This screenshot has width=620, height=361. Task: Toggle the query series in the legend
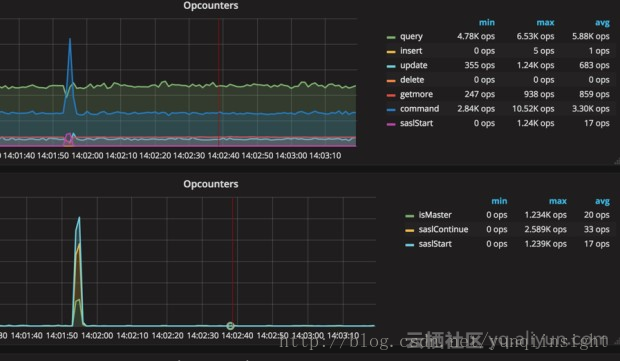(411, 36)
